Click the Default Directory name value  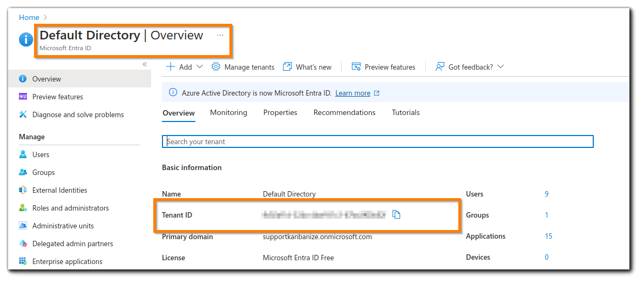pyautogui.click(x=289, y=194)
